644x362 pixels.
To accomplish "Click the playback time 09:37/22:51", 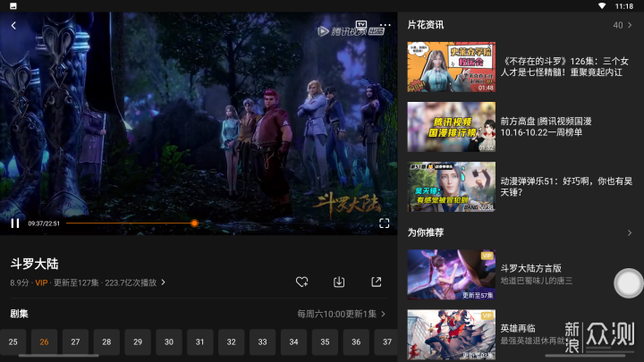I will point(44,223).
